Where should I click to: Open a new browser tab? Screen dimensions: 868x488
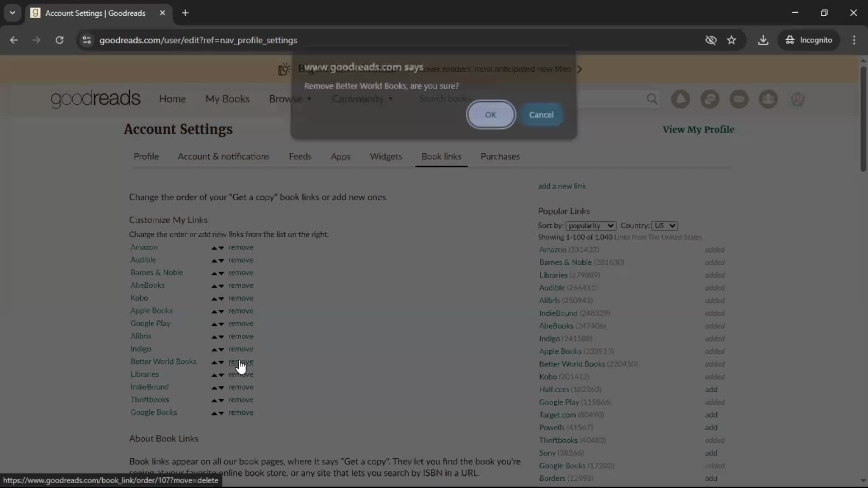click(185, 13)
